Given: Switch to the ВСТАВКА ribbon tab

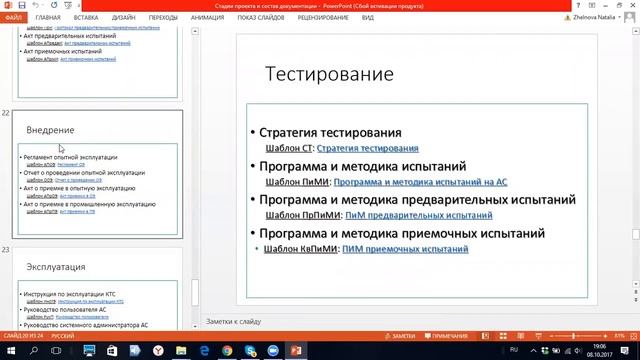Looking at the screenshot, I should click(x=86, y=18).
